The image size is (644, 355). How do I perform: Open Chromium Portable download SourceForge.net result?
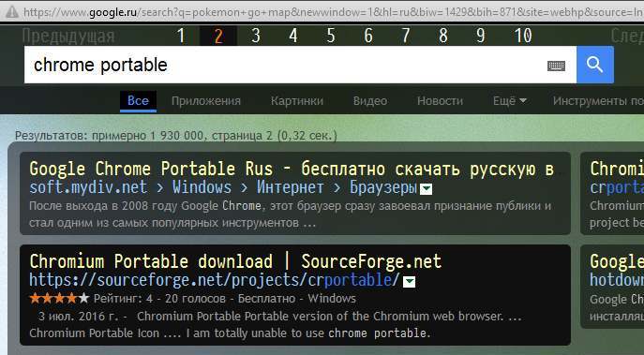(x=235, y=261)
